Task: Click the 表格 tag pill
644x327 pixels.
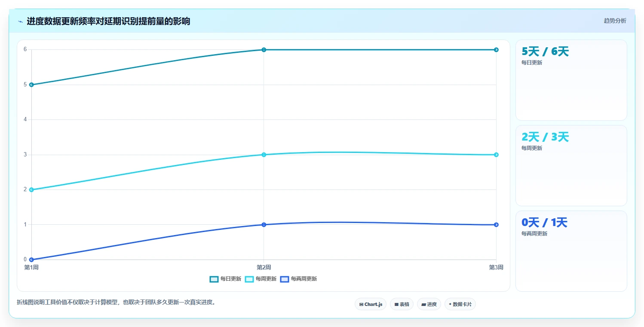Action: pyautogui.click(x=402, y=304)
